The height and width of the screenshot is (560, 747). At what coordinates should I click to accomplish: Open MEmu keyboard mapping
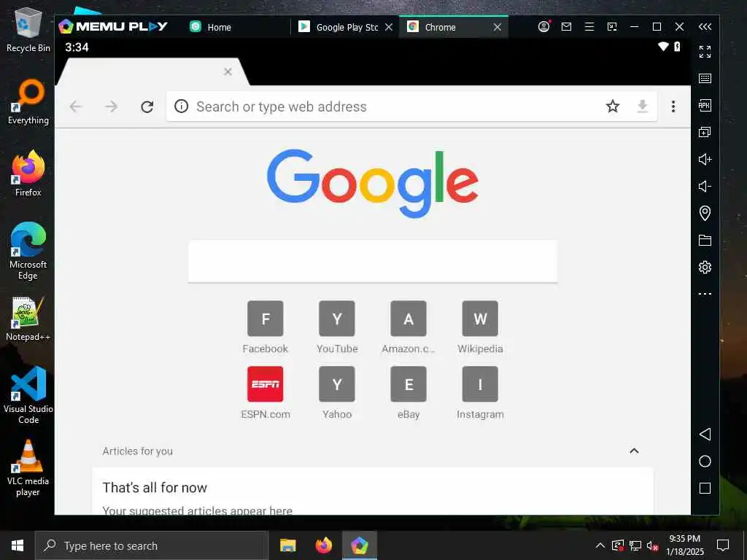[705, 78]
